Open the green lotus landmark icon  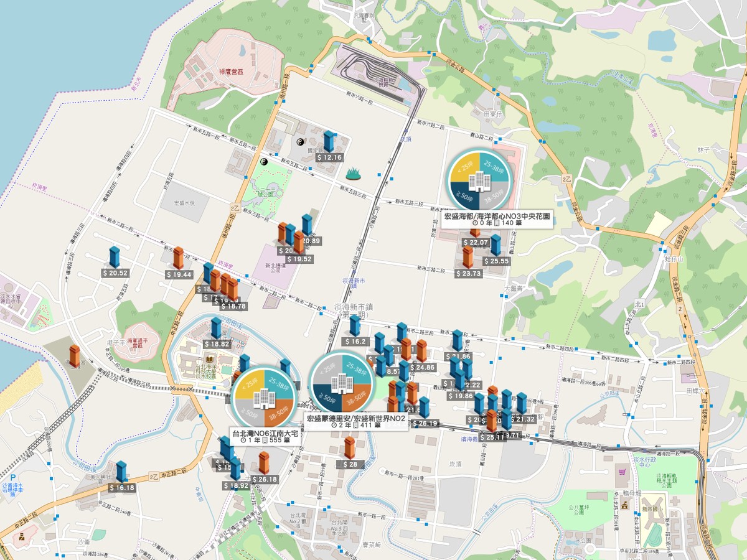point(354,172)
